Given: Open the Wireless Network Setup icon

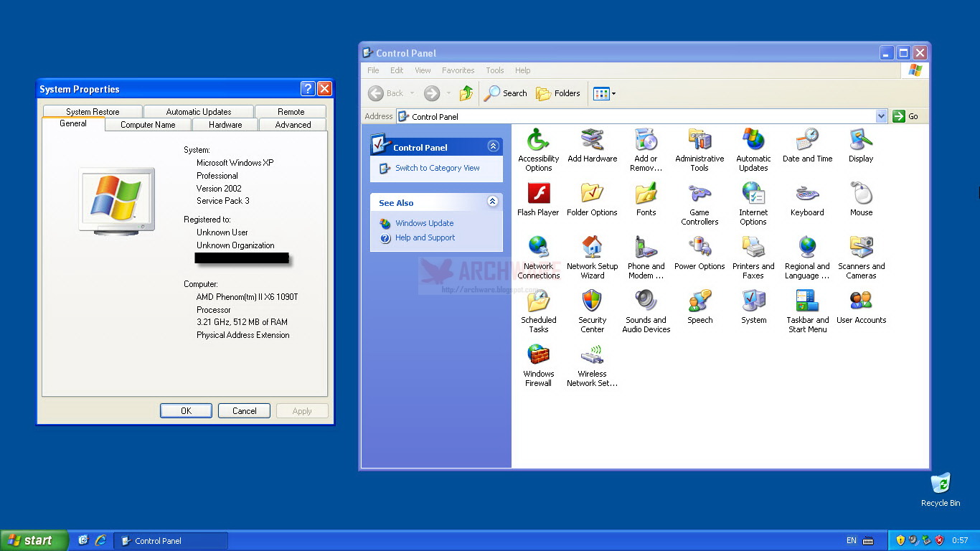Looking at the screenshot, I should (x=592, y=364).
